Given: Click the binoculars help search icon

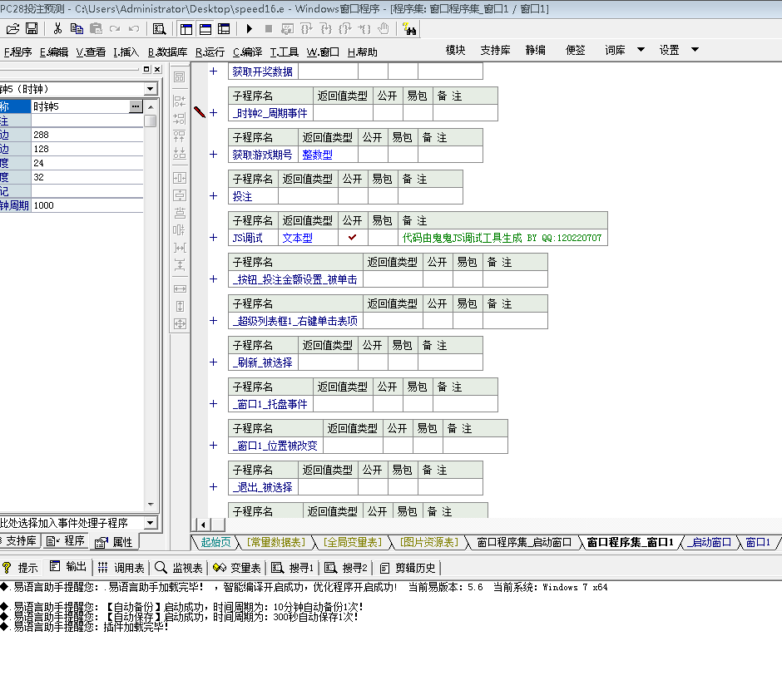Looking at the screenshot, I should (x=408, y=29).
